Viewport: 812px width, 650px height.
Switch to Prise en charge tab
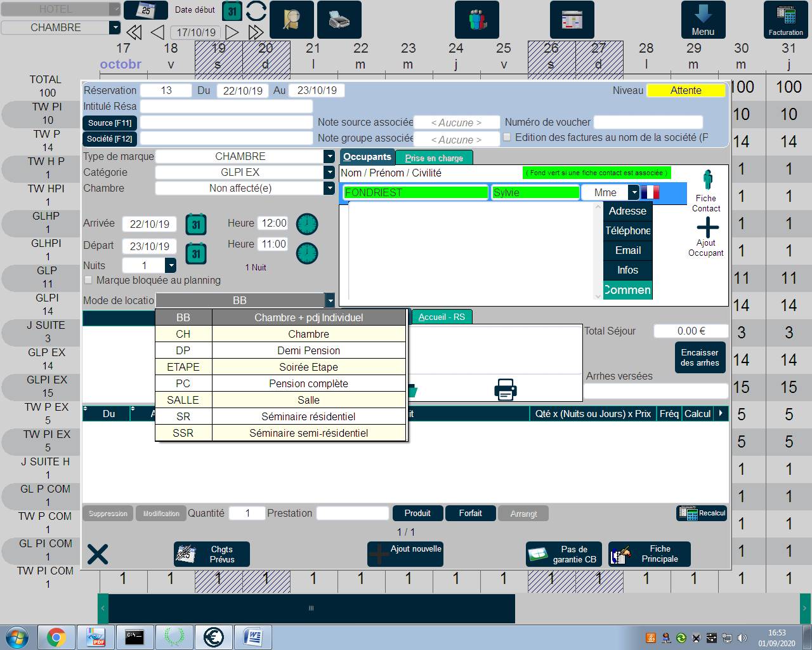pos(434,157)
